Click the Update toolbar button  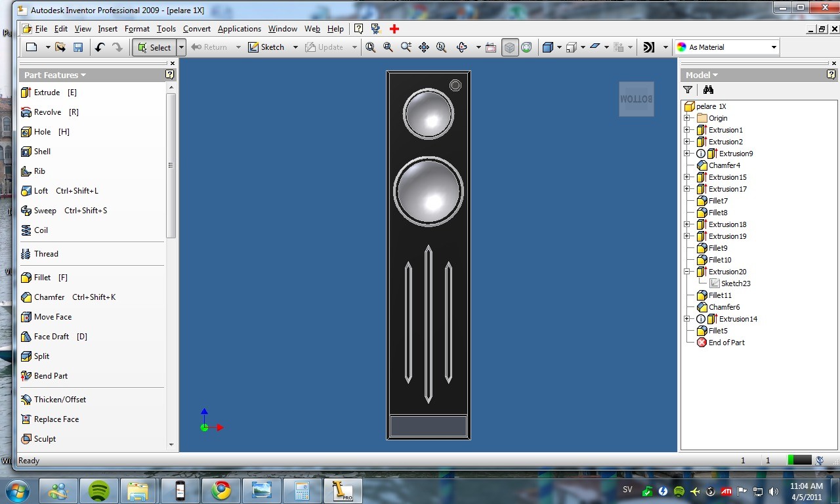tap(324, 47)
